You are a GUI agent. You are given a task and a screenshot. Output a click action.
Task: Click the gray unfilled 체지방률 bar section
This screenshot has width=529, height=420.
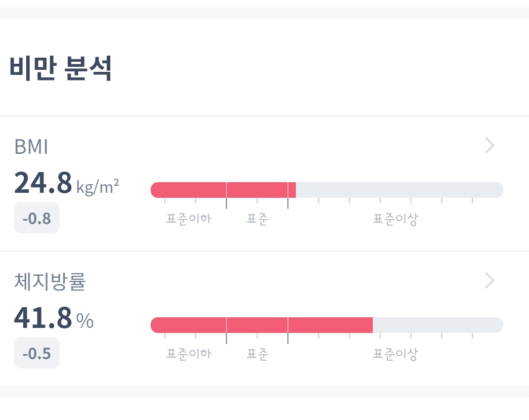[437, 325]
